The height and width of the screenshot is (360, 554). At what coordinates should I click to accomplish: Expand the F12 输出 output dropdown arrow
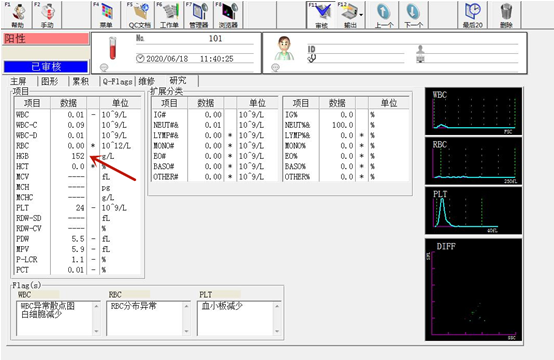click(x=361, y=15)
